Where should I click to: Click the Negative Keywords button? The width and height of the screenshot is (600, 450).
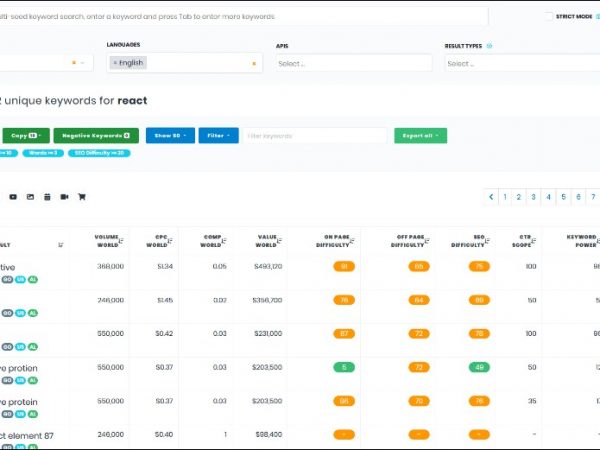pyautogui.click(x=93, y=135)
